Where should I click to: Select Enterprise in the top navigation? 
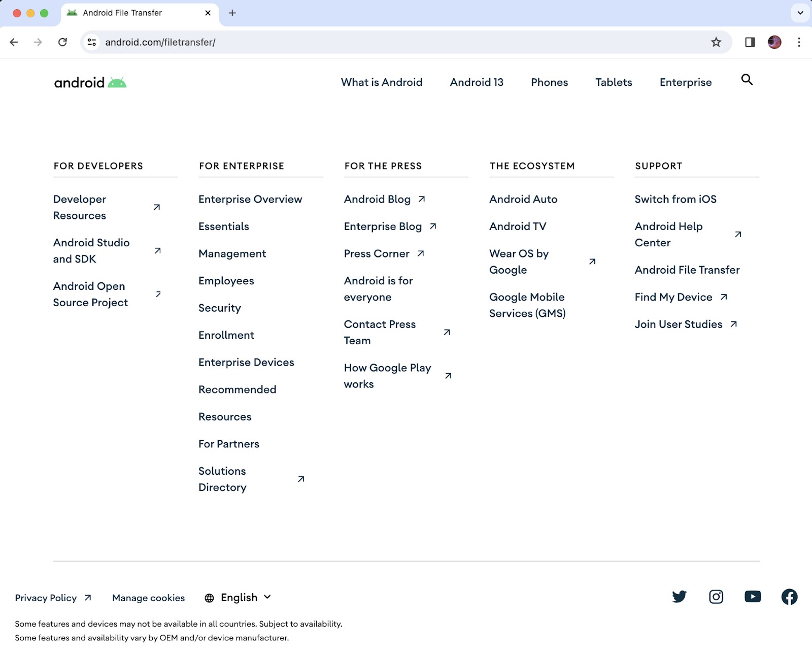685,82
